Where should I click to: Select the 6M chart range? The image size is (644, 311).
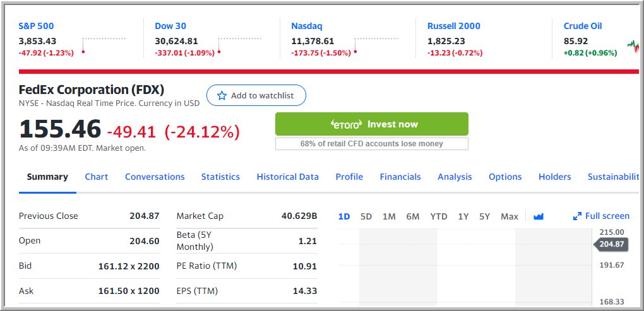[413, 216]
